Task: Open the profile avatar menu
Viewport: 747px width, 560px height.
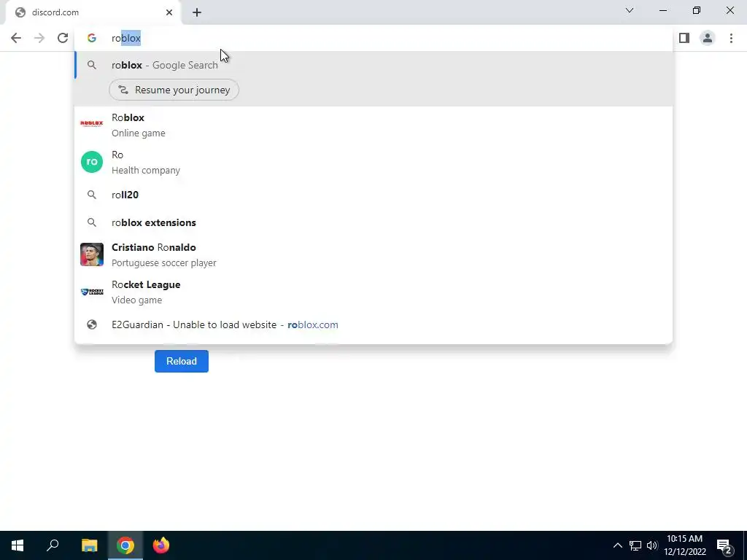Action: (x=708, y=38)
